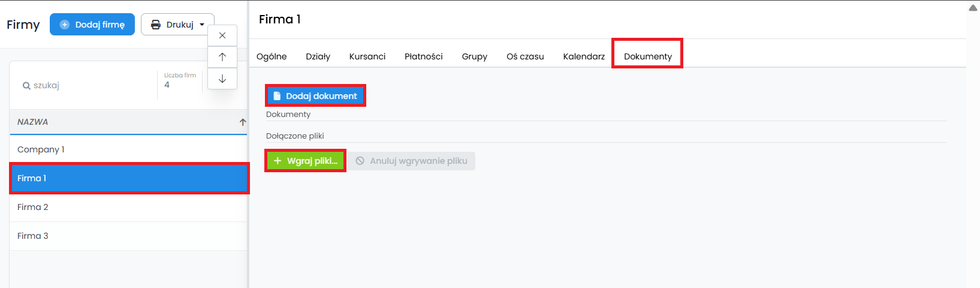980x288 pixels.
Task: Click the X close icon in popup
Action: pos(222,35)
